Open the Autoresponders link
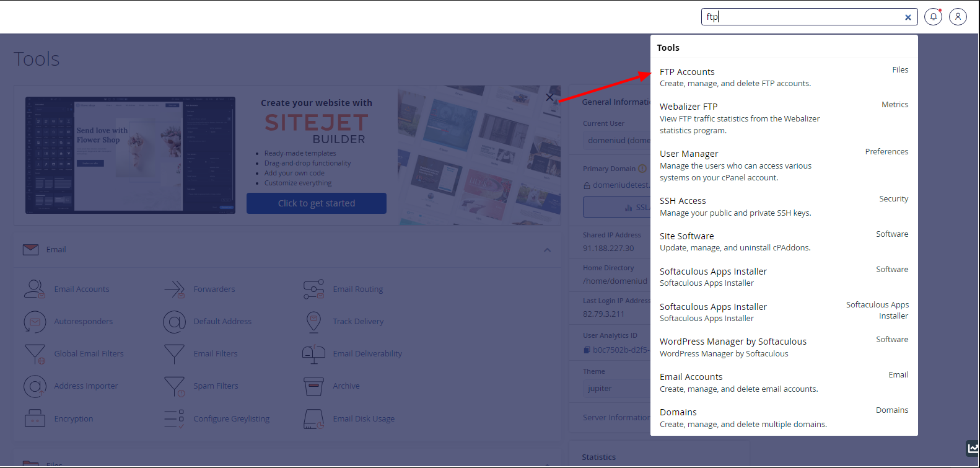The height and width of the screenshot is (468, 980). click(84, 321)
